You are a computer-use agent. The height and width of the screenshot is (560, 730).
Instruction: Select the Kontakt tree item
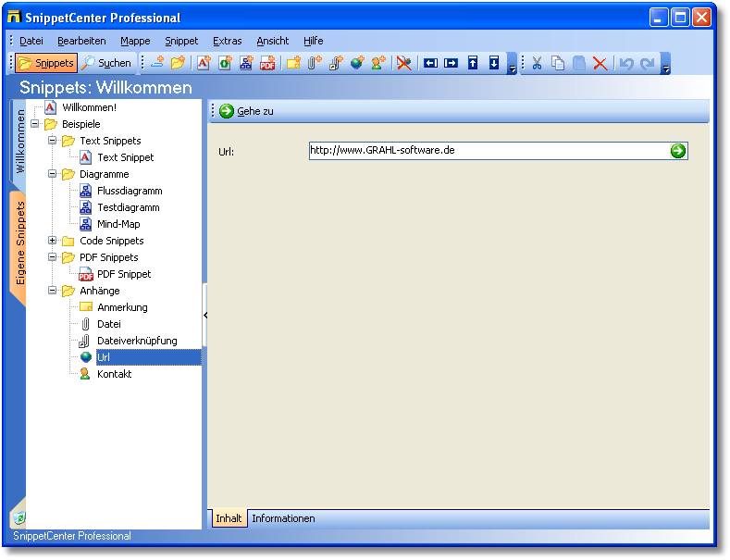pyautogui.click(x=114, y=374)
